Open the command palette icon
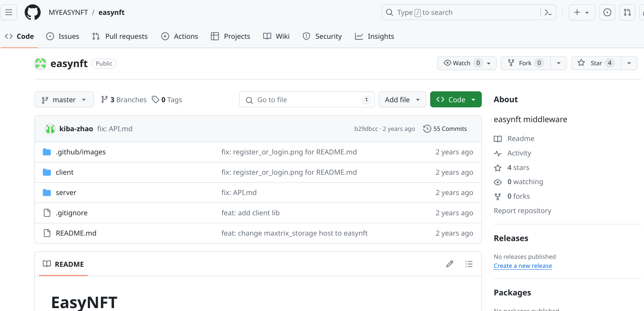This screenshot has height=311, width=644. click(x=548, y=12)
